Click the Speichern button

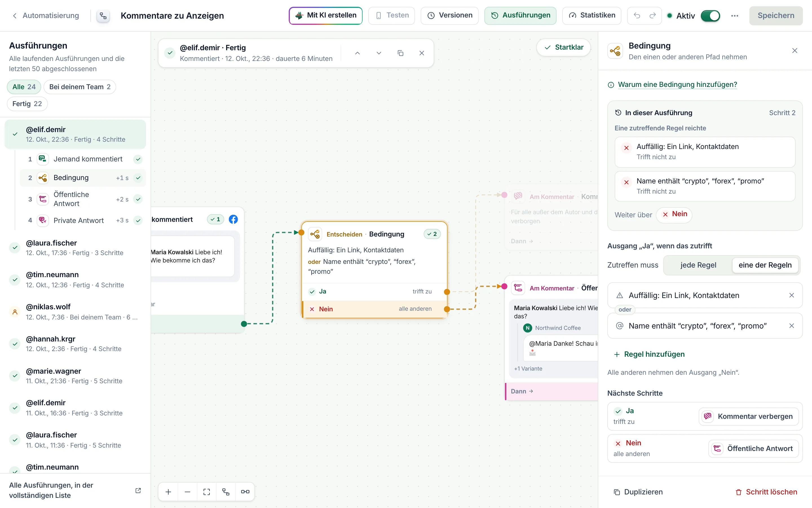point(776,16)
